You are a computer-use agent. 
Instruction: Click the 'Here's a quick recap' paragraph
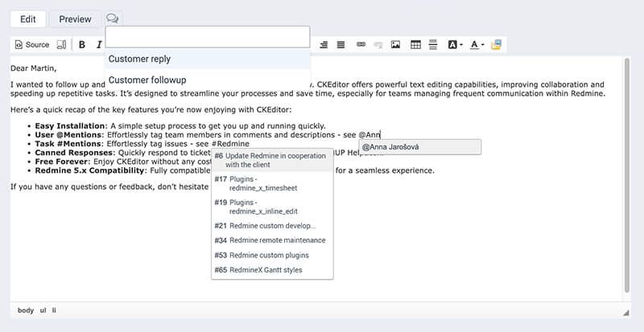[x=151, y=110]
